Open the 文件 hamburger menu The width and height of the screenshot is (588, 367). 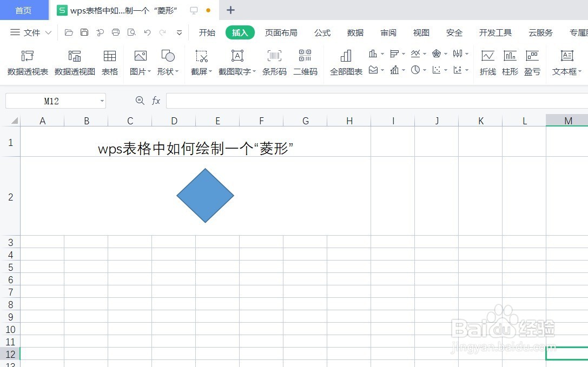(x=15, y=32)
